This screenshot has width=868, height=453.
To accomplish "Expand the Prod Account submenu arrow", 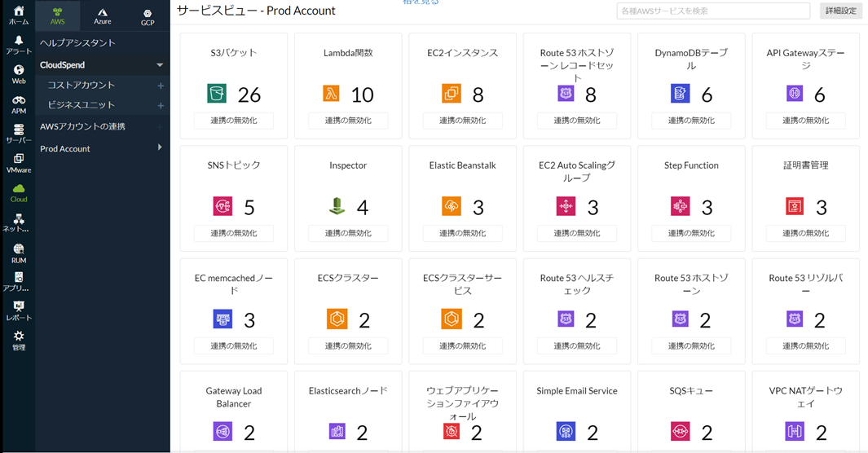I will (x=160, y=147).
